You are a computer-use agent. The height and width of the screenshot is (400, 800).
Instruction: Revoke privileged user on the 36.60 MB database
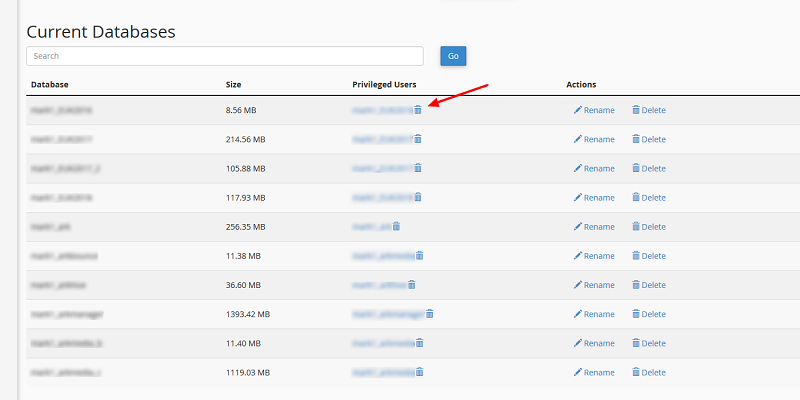click(411, 285)
